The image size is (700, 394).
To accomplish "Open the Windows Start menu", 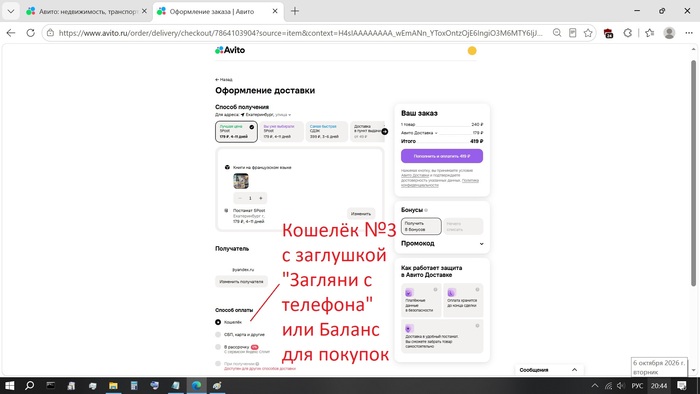I will (x=9, y=386).
